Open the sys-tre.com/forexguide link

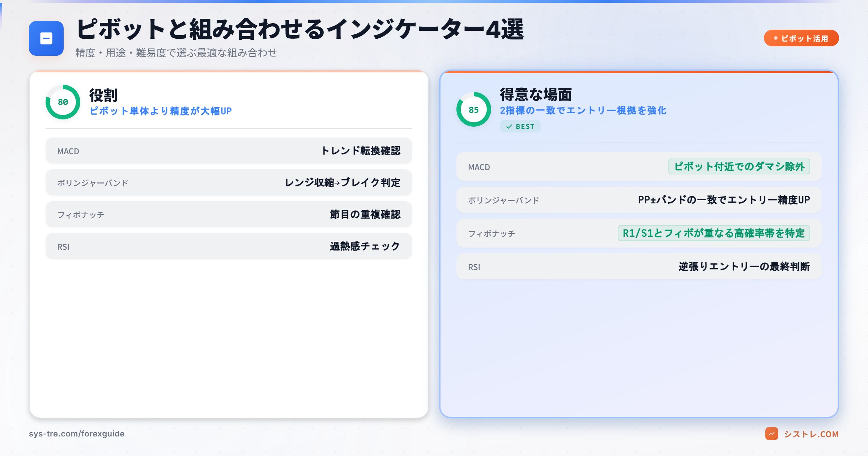(x=77, y=434)
